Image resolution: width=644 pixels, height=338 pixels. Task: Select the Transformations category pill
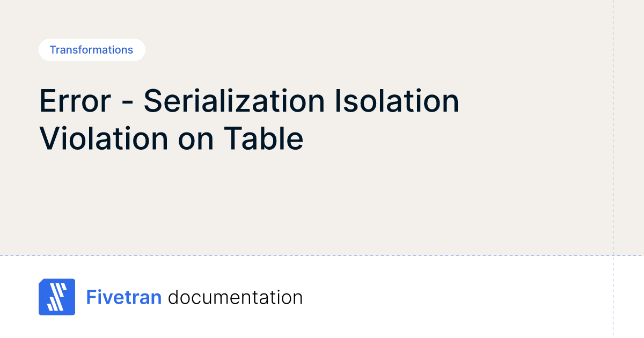pyautogui.click(x=91, y=50)
